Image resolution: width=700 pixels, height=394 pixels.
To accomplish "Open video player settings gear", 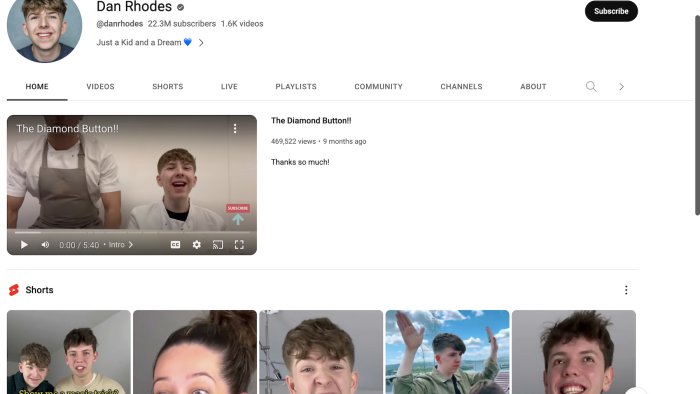I will click(196, 245).
